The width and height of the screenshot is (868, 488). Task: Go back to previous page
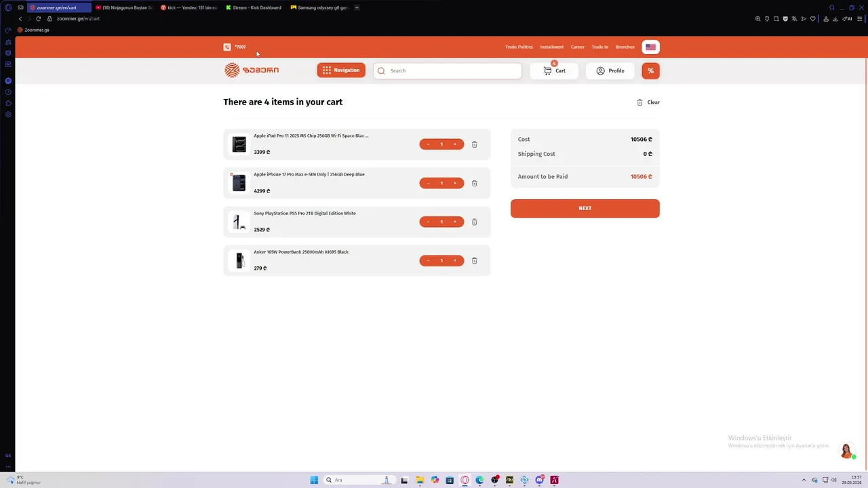20,19
